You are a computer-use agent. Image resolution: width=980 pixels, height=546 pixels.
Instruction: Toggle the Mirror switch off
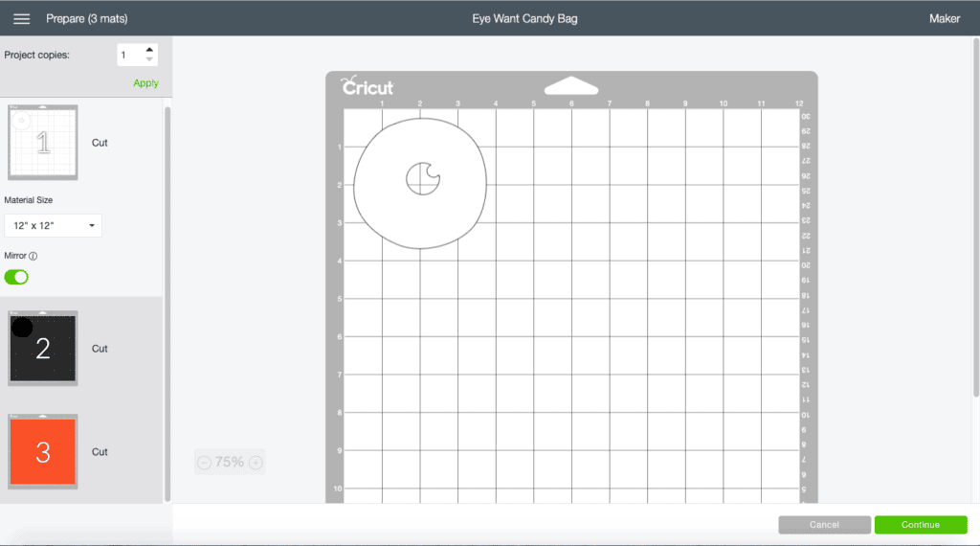[x=16, y=277]
